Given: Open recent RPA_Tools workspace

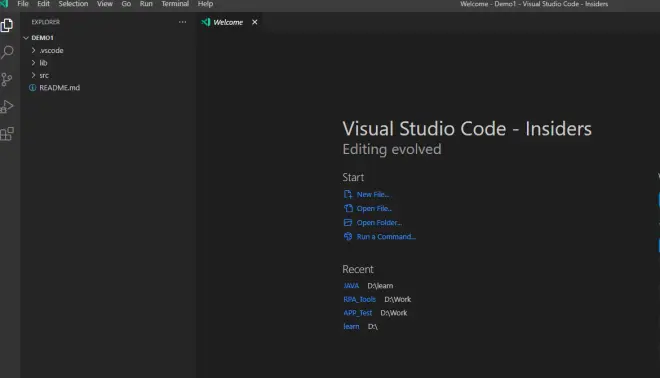Looking at the screenshot, I should (359, 299).
